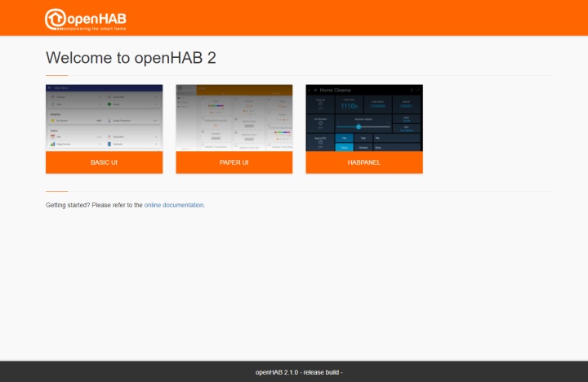Click the HABPanel Home Cinema preview thumbnail

click(364, 118)
